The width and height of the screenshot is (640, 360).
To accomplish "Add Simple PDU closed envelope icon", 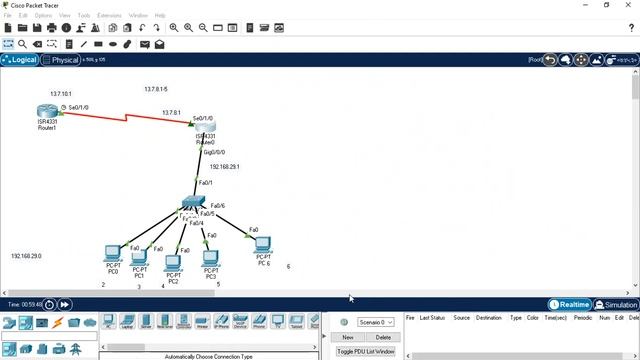I will 144,44.
